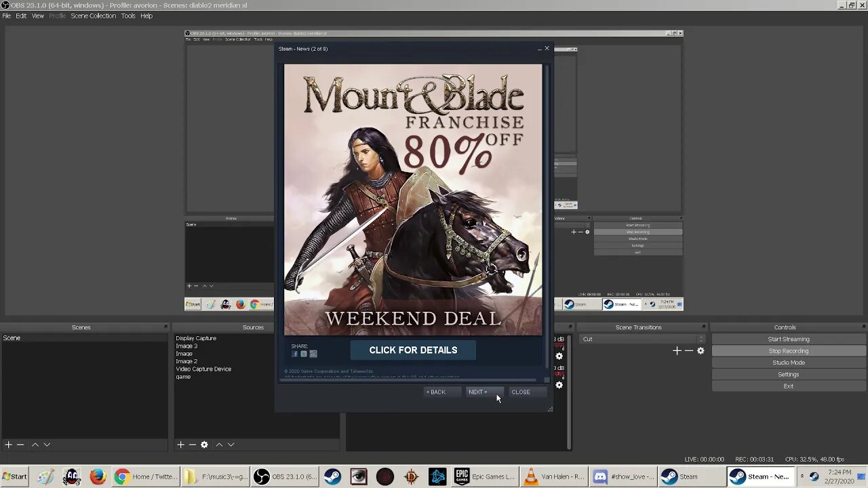
Task: Click the CLICK FOR DETAILS button
Action: click(413, 350)
